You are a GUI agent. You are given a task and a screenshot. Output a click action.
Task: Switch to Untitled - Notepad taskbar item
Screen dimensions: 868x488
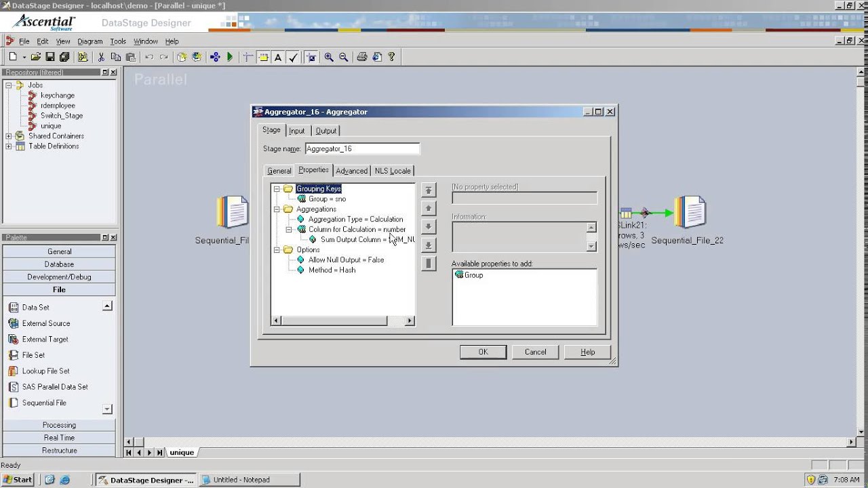point(250,480)
